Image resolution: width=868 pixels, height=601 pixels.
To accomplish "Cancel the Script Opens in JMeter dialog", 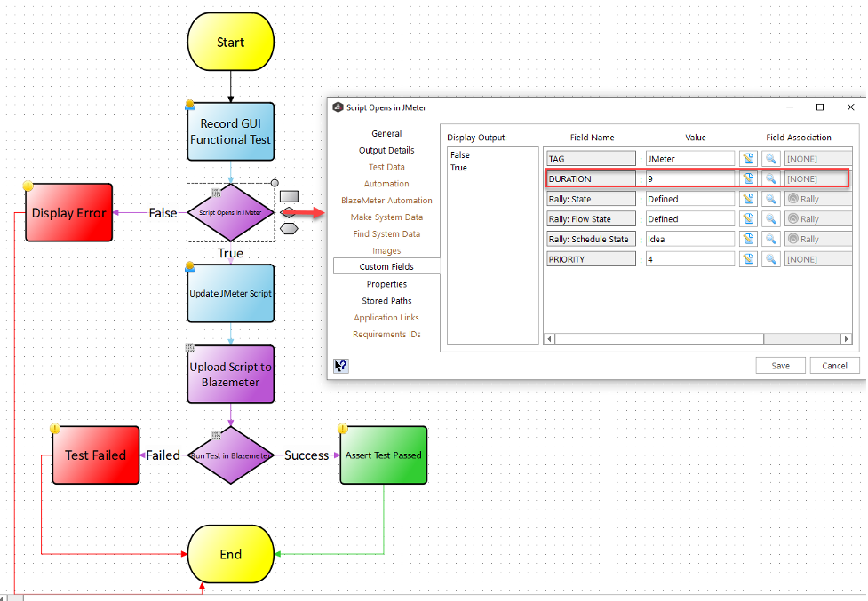I will point(834,365).
